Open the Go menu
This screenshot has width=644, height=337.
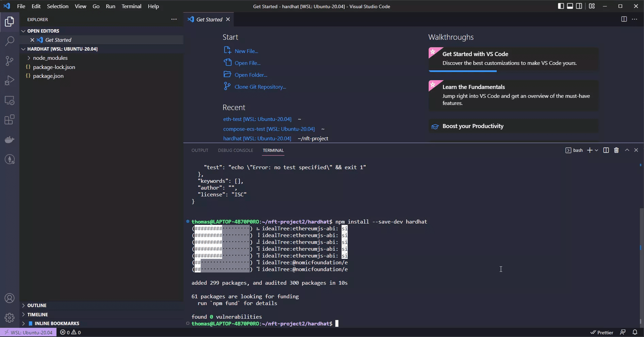tap(96, 6)
